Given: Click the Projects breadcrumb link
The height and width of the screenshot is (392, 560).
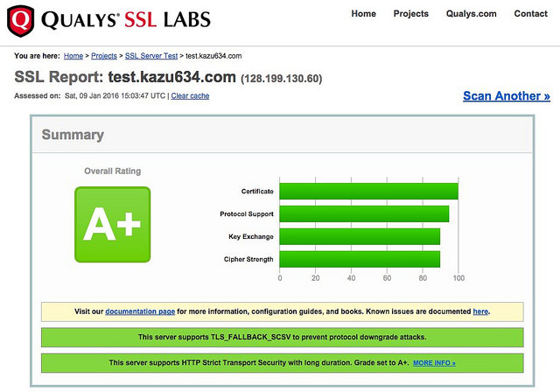Looking at the screenshot, I should [105, 56].
